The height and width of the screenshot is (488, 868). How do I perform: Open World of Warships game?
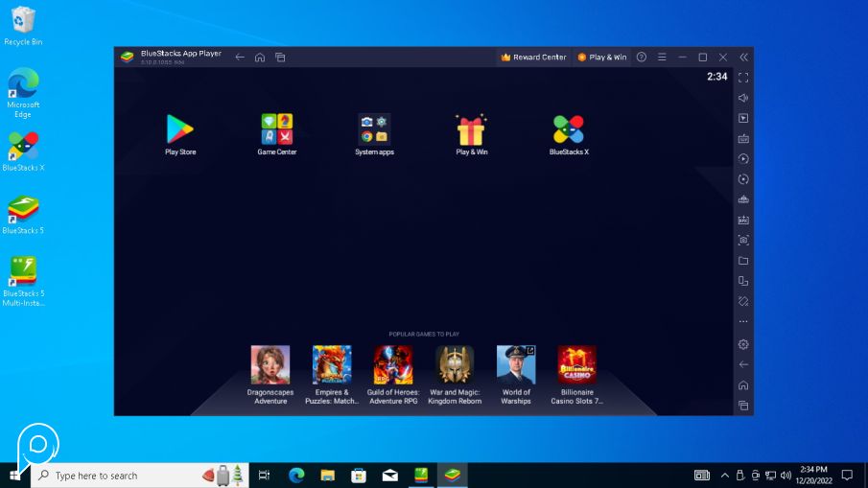pos(516,375)
